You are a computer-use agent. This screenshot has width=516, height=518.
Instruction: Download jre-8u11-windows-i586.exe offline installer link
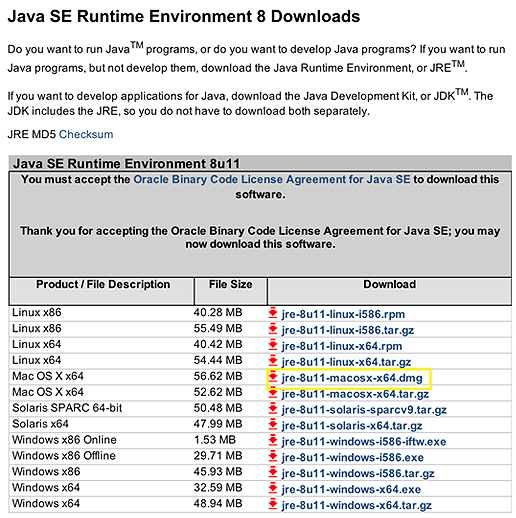click(352, 458)
